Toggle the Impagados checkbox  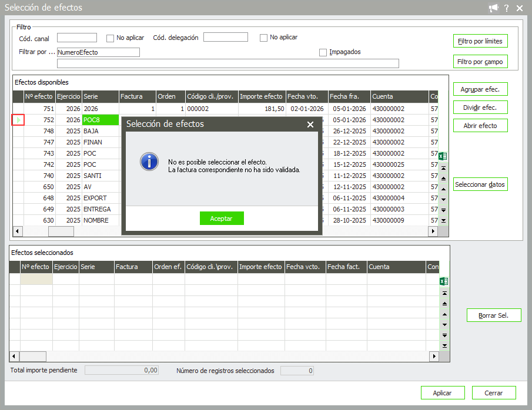323,52
